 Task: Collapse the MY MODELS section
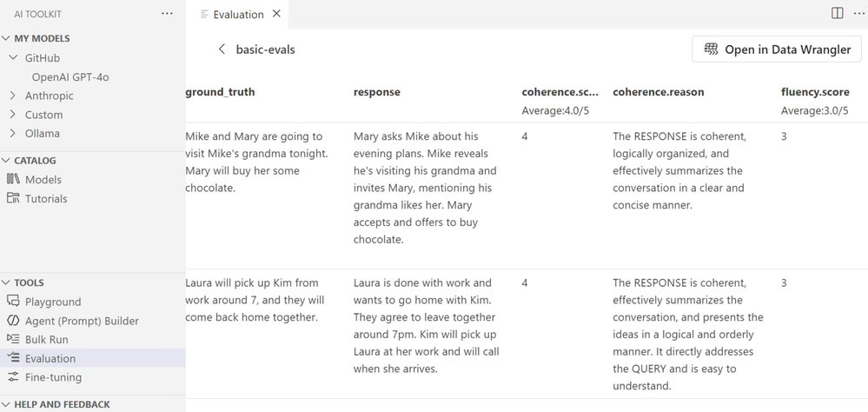7,38
